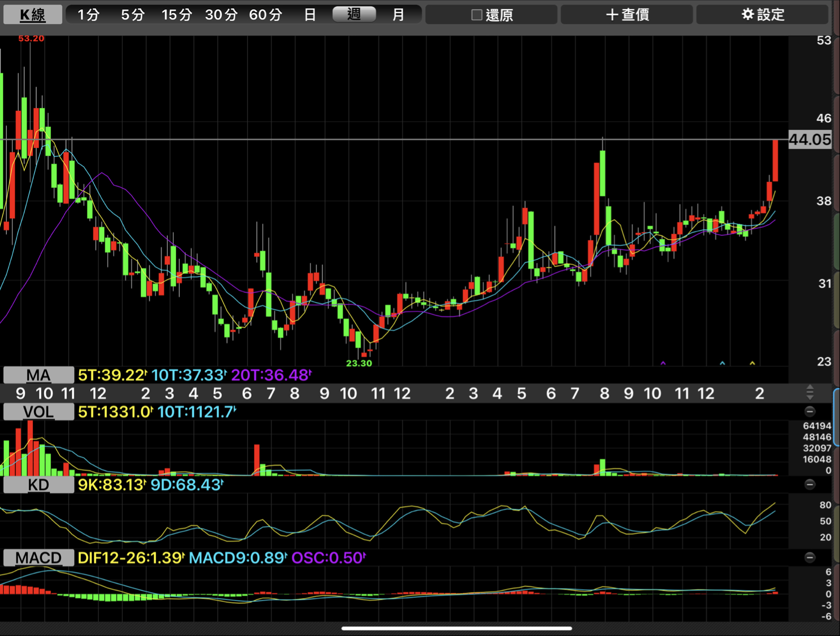Select the 30分 interval tab
The image size is (840, 636).
tap(221, 15)
